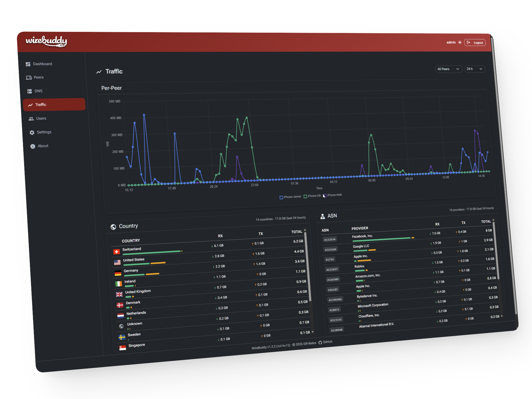This screenshot has height=399, width=532.
Task: Click the Peers devices icon
Action: coord(29,78)
